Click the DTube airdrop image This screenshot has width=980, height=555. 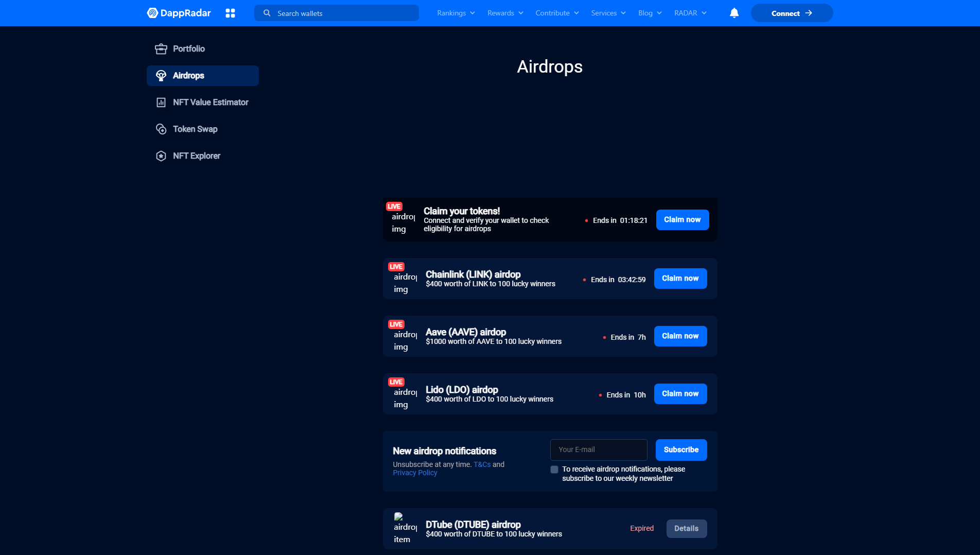tap(405, 528)
